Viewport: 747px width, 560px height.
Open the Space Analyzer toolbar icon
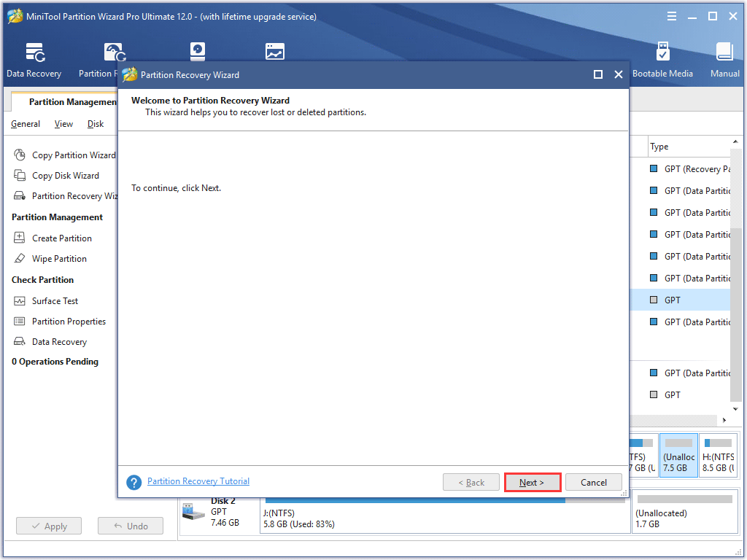[275, 52]
